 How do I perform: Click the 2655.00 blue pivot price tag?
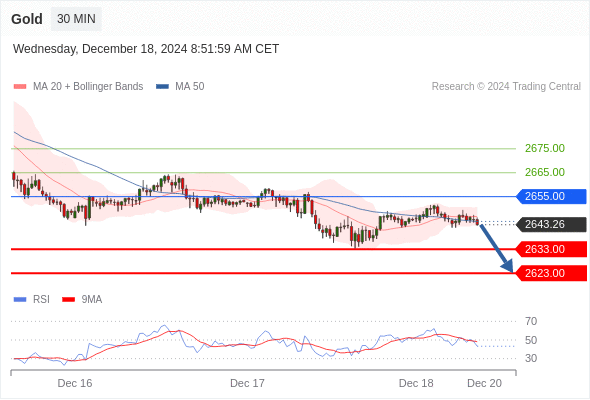coord(551,196)
